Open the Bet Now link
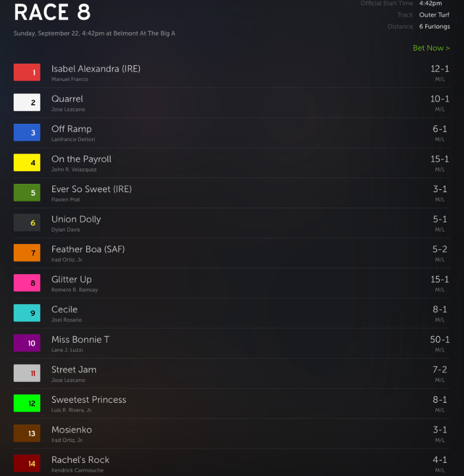This screenshot has width=464, height=476. (431, 48)
